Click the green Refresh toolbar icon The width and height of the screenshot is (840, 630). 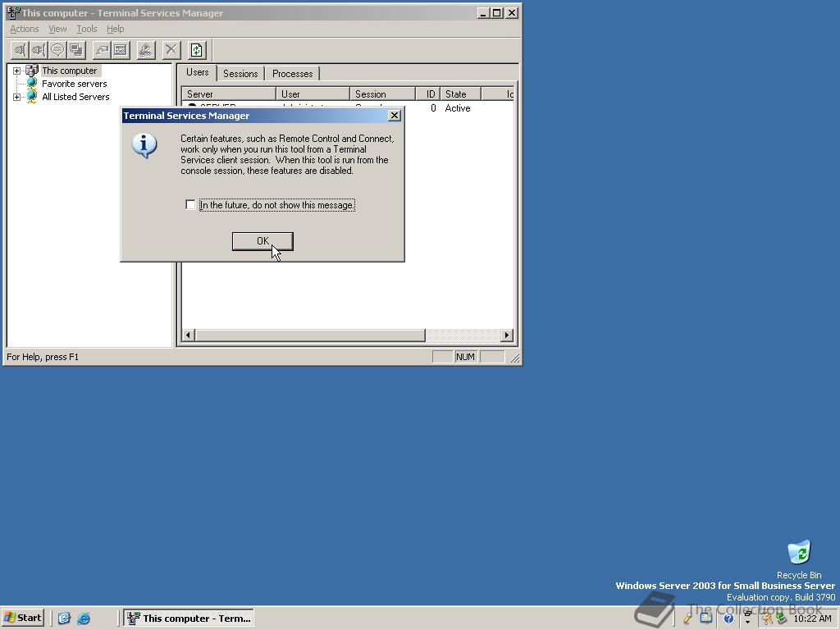coord(197,50)
